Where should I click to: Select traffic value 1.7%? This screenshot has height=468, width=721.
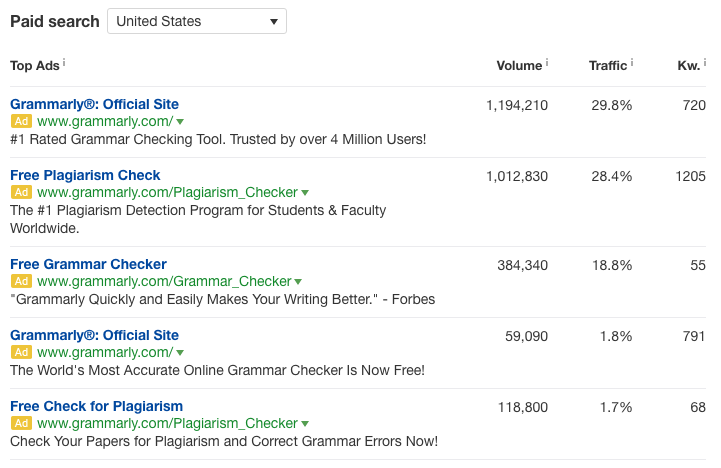(616, 407)
